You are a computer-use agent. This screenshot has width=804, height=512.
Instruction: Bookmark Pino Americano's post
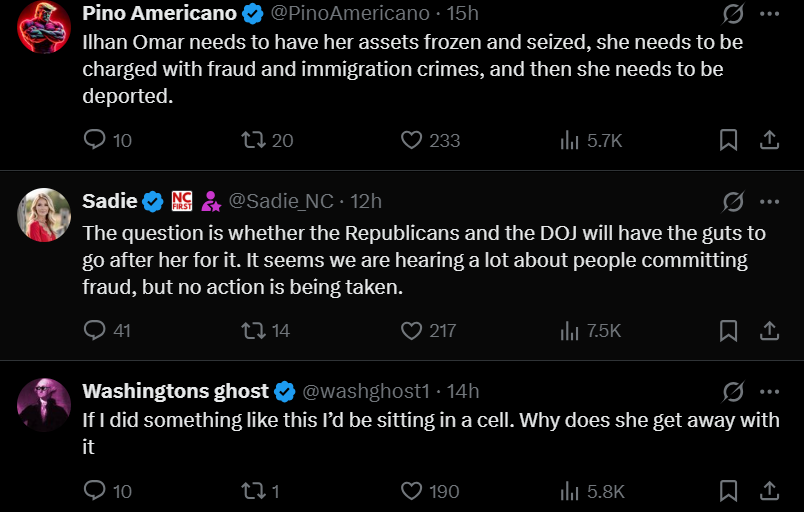tap(729, 140)
